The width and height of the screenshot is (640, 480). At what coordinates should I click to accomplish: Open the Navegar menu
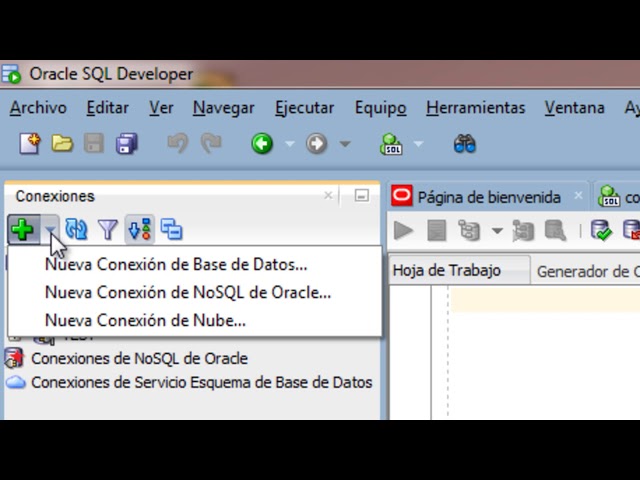pyautogui.click(x=224, y=108)
